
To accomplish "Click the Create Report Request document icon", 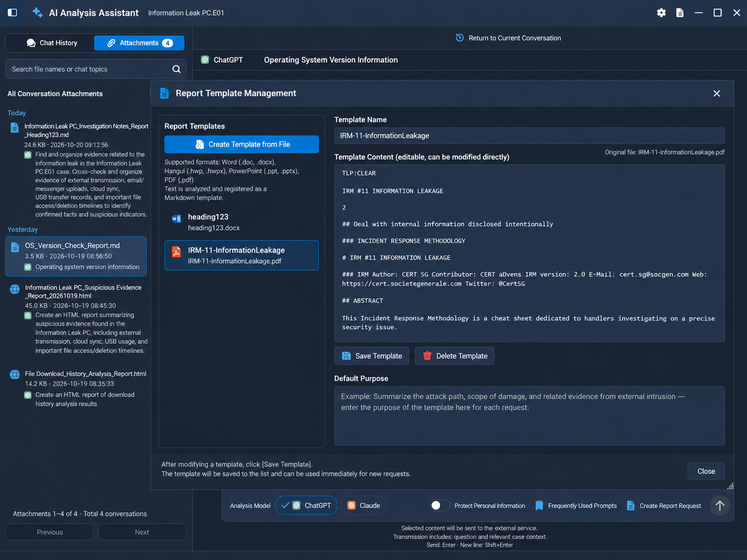I will tap(630, 505).
